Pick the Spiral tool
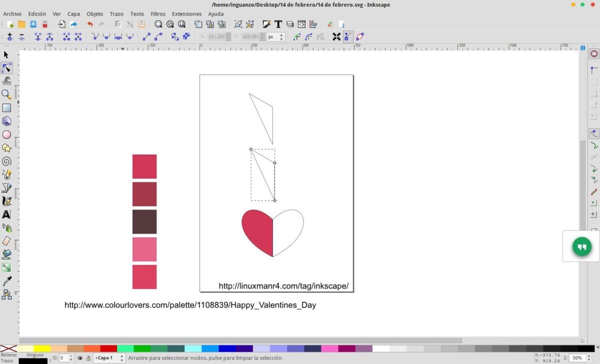This screenshot has width=600, height=364. (6, 161)
